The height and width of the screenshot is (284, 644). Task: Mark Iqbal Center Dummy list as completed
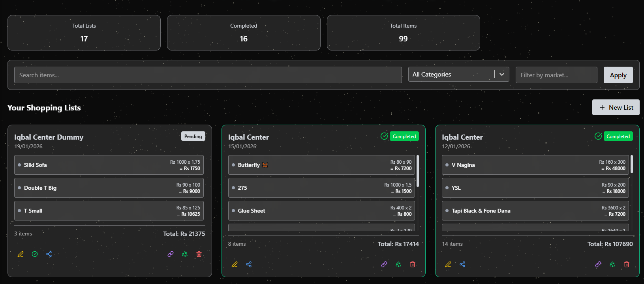[35, 254]
